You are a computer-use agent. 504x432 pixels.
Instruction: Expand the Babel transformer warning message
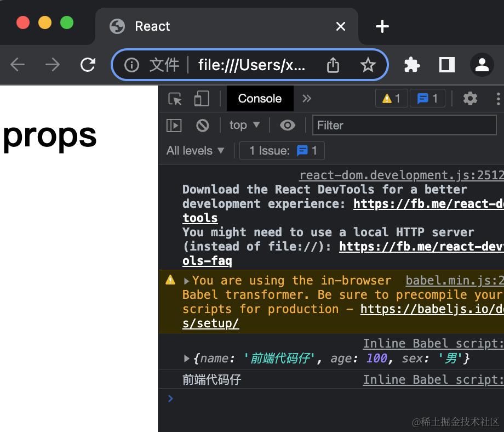pos(186,281)
